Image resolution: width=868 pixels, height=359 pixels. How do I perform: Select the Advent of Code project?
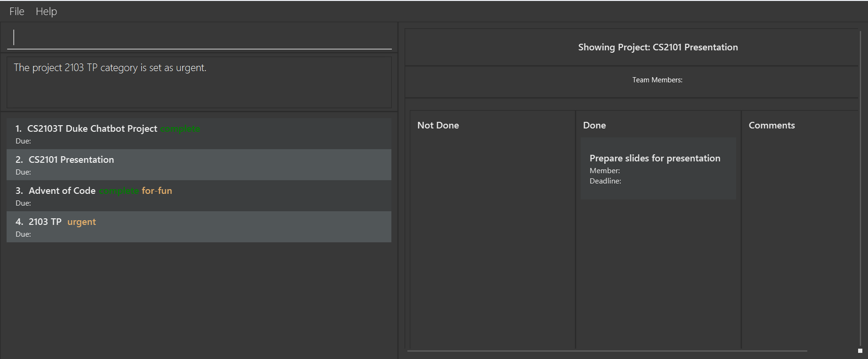pyautogui.click(x=199, y=196)
